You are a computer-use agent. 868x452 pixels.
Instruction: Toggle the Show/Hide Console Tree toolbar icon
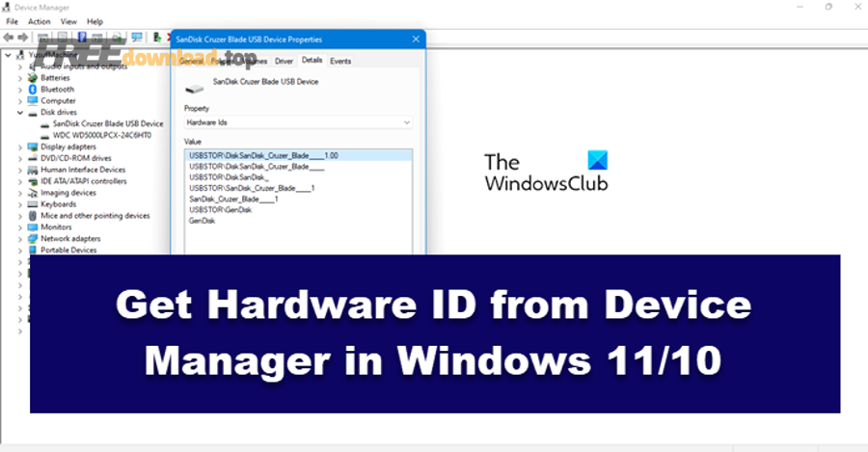(x=42, y=37)
